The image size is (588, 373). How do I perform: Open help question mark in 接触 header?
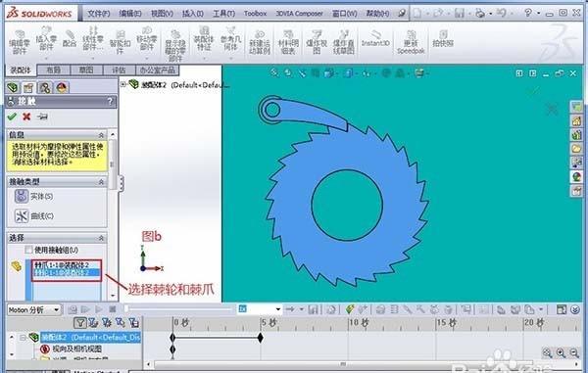[x=110, y=101]
